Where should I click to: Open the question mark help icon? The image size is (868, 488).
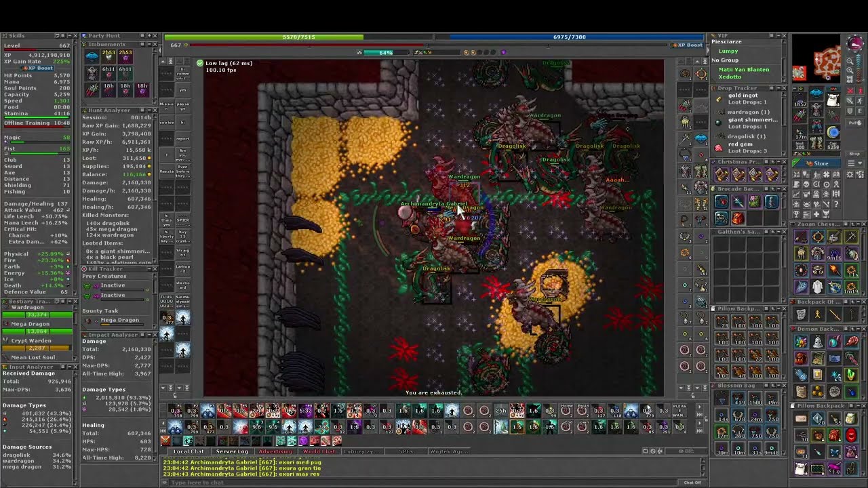[x=836, y=204]
